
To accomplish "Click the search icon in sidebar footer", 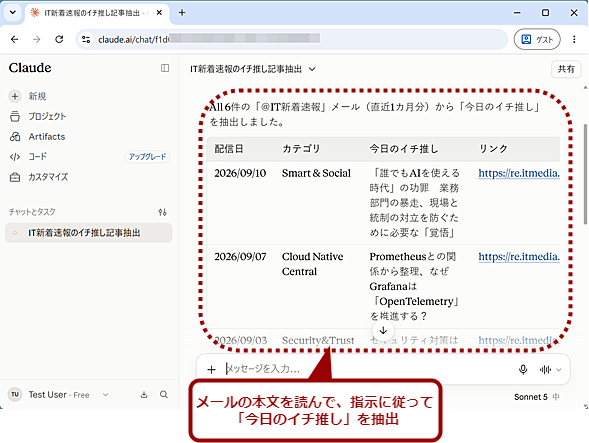I will [x=164, y=395].
